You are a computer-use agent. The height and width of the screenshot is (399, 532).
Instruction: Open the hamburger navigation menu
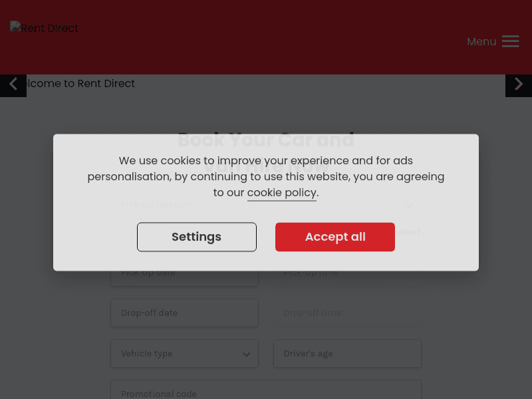tap(511, 41)
